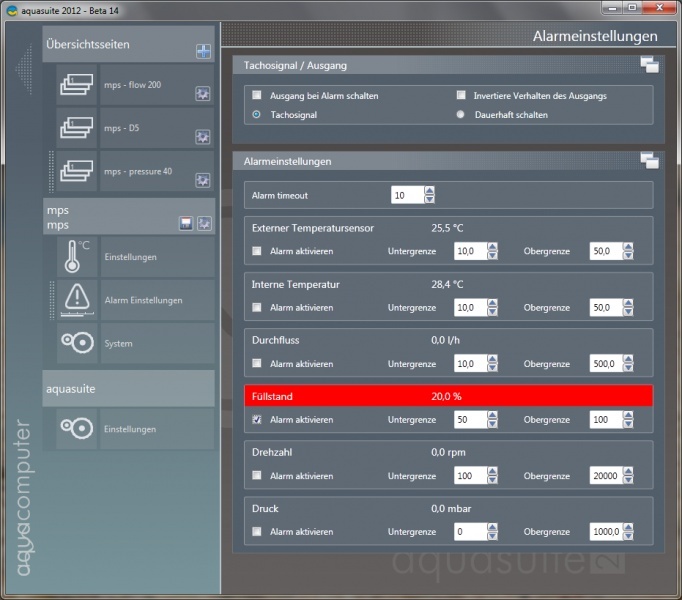682x600 pixels.
Task: Click the aquasuite application icon in title bar
Action: 13,10
